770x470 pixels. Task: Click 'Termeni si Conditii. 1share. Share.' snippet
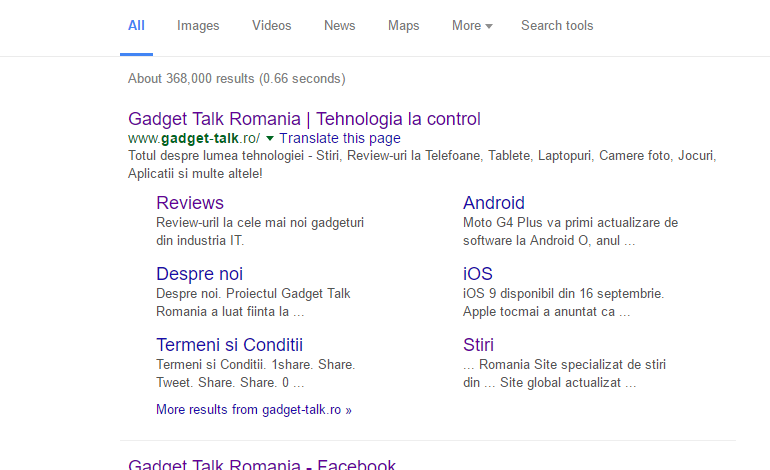255,373
